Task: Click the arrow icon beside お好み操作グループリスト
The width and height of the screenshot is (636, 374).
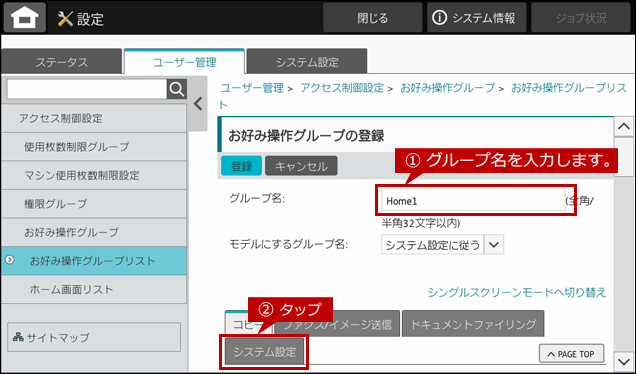Action: click(10, 260)
